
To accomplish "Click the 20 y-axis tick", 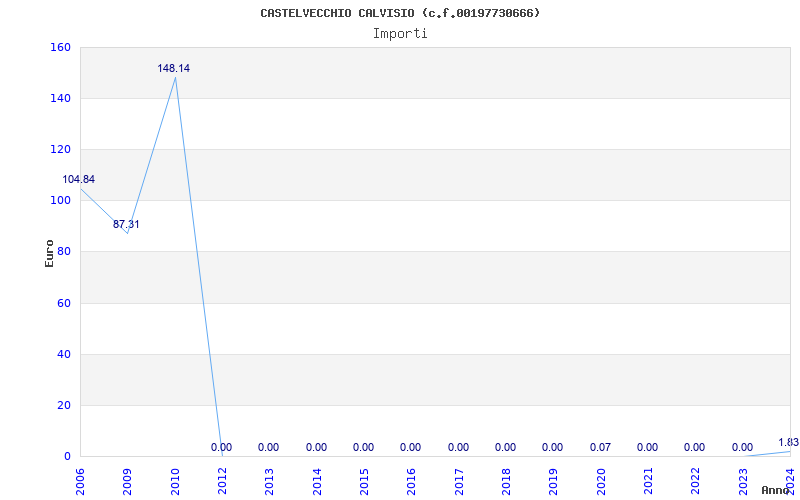I will (x=63, y=405).
